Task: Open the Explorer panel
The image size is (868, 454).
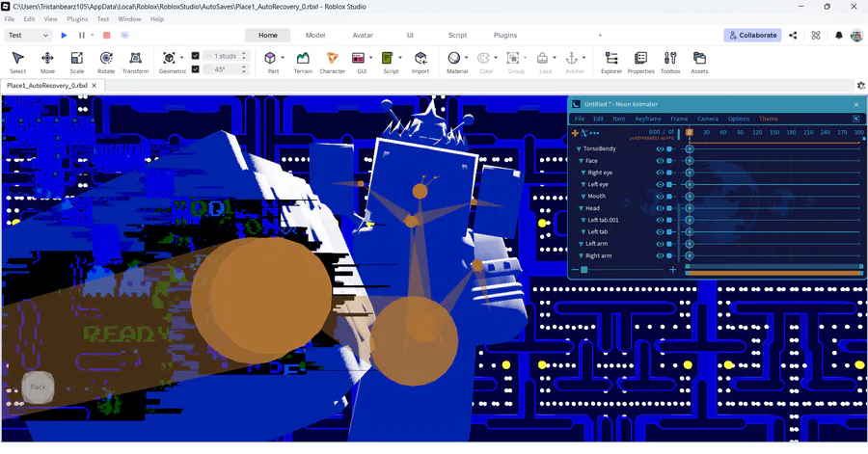Action: (611, 63)
